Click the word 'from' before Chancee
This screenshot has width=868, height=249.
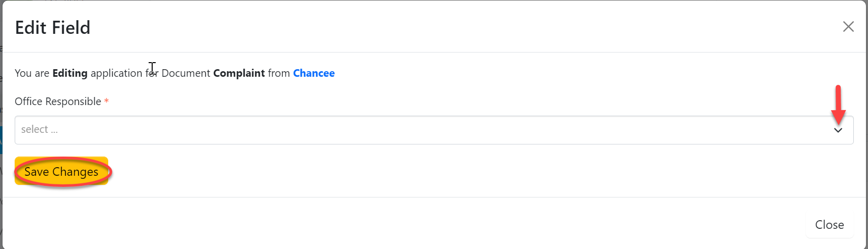279,73
